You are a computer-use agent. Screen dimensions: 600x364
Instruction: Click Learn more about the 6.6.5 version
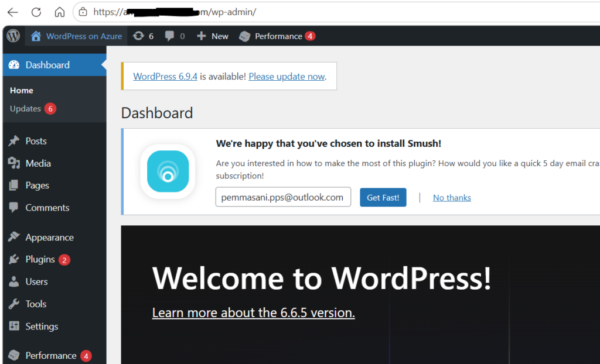click(253, 313)
